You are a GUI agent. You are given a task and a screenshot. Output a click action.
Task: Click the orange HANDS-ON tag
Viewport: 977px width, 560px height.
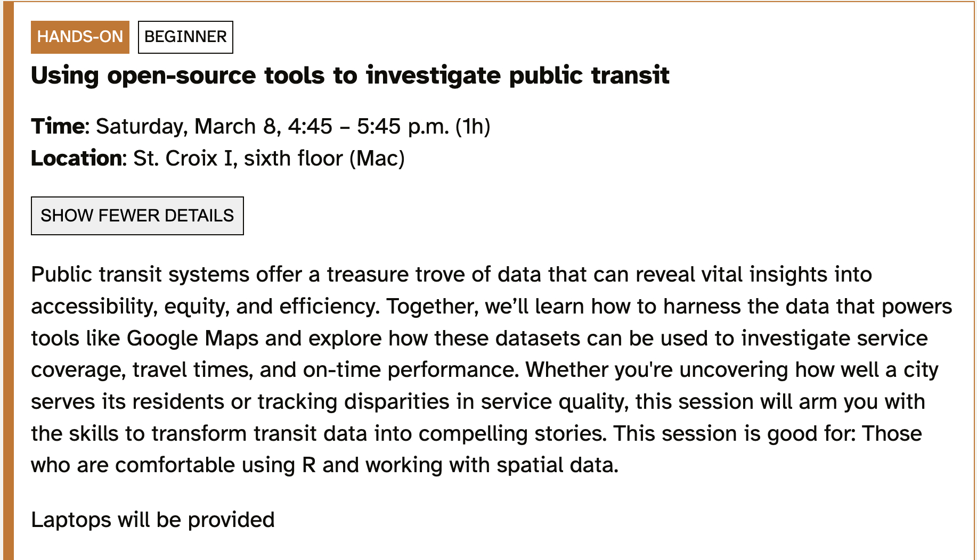[x=80, y=37]
